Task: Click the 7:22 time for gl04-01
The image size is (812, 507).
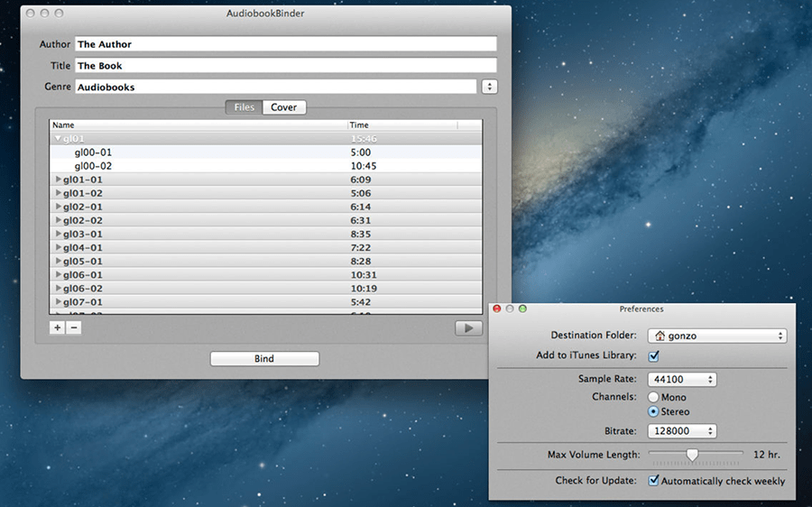Action: pos(360,247)
